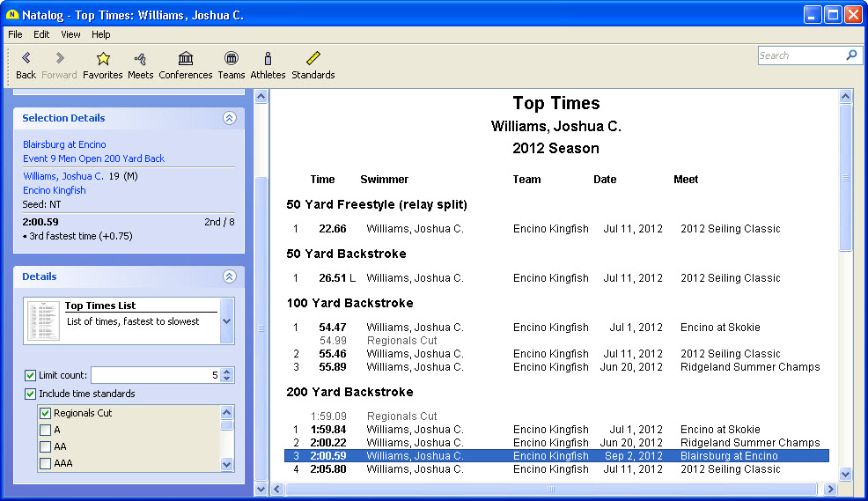Click the Back navigation arrow

[x=26, y=59]
